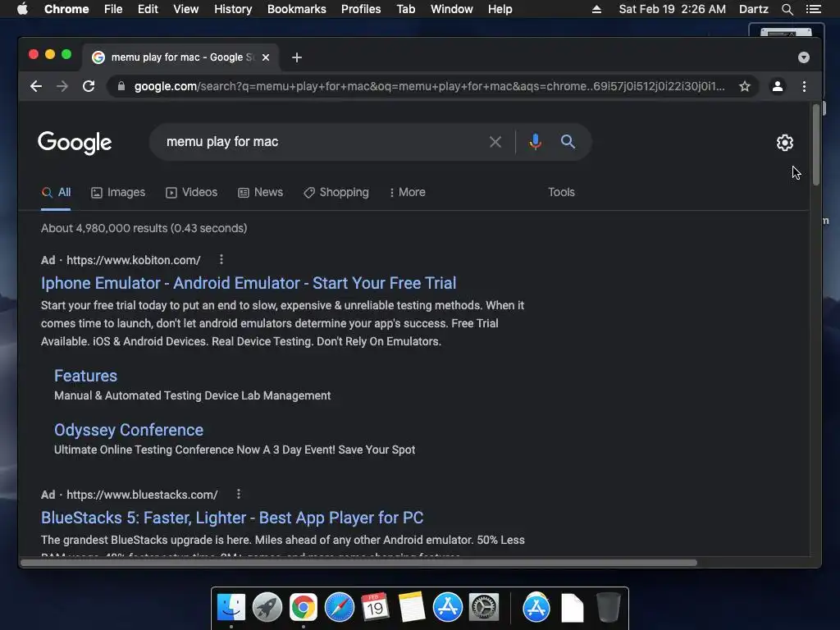
Task: Open the Window menu
Action: 452,9
